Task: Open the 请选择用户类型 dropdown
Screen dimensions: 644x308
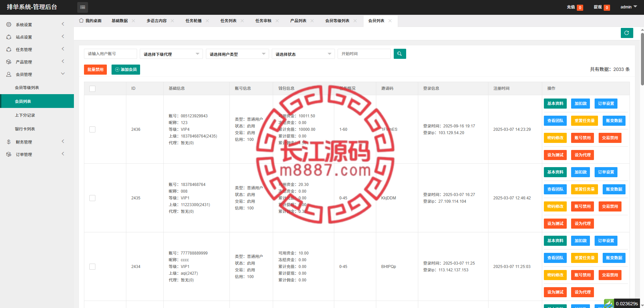Action: click(237, 54)
